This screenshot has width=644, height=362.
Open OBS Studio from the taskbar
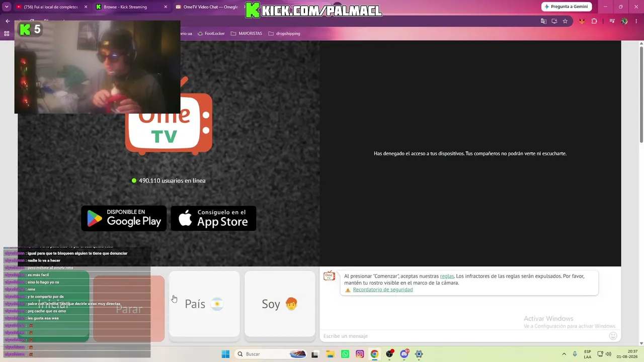click(x=389, y=354)
